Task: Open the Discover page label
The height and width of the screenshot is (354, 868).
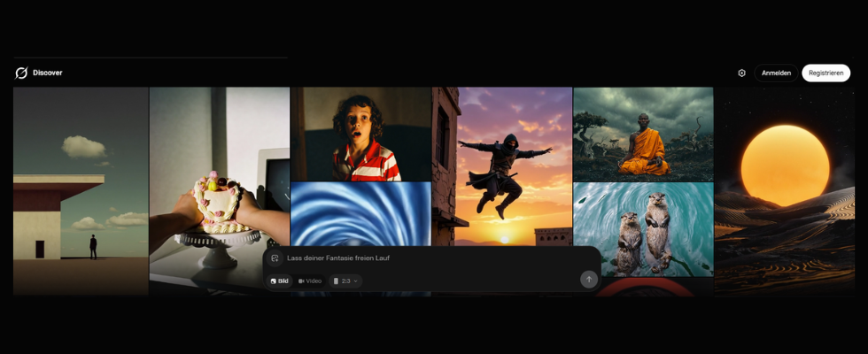Action: pos(48,73)
